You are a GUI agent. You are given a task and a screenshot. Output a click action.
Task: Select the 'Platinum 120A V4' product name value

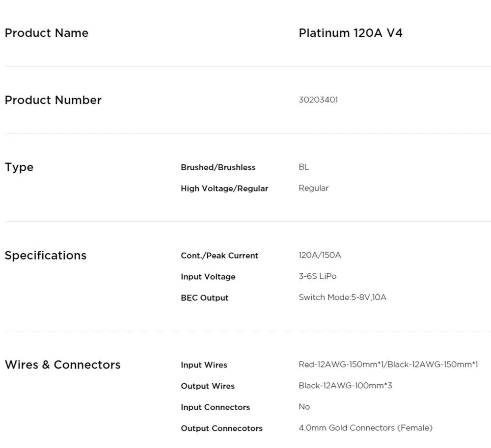pyautogui.click(x=351, y=33)
